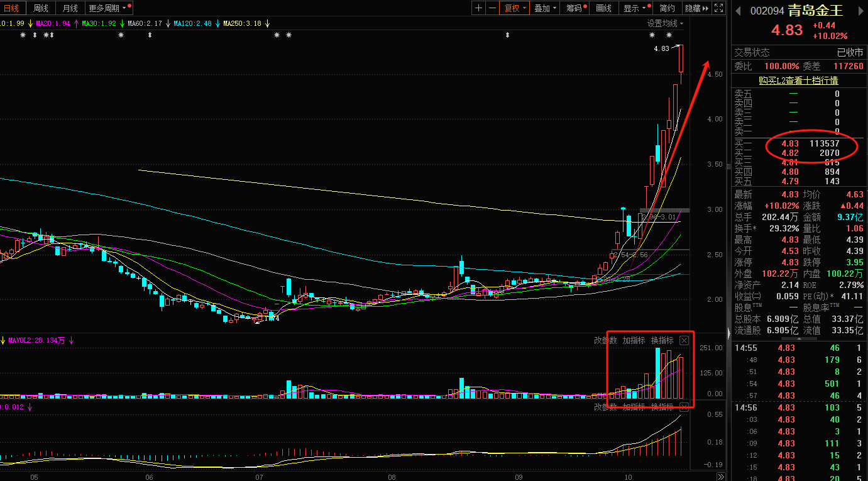
Task: Select the 日线 daily chart tab
Action: 11,8
